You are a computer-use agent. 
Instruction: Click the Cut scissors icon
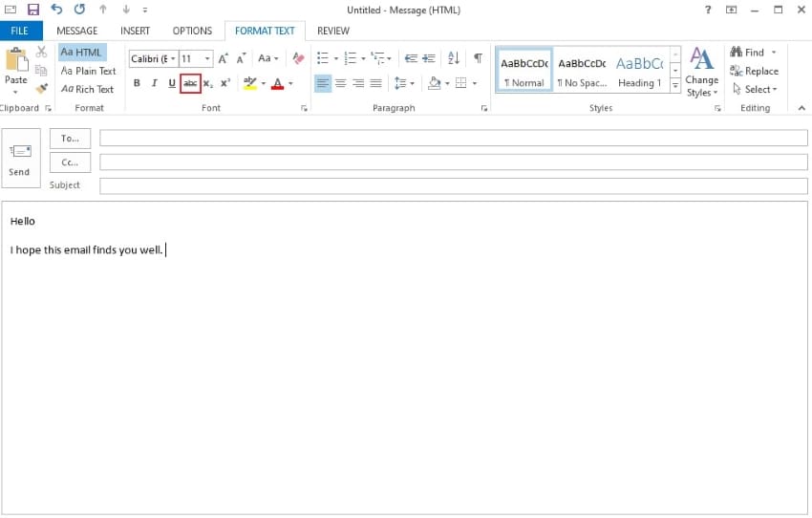(x=41, y=52)
